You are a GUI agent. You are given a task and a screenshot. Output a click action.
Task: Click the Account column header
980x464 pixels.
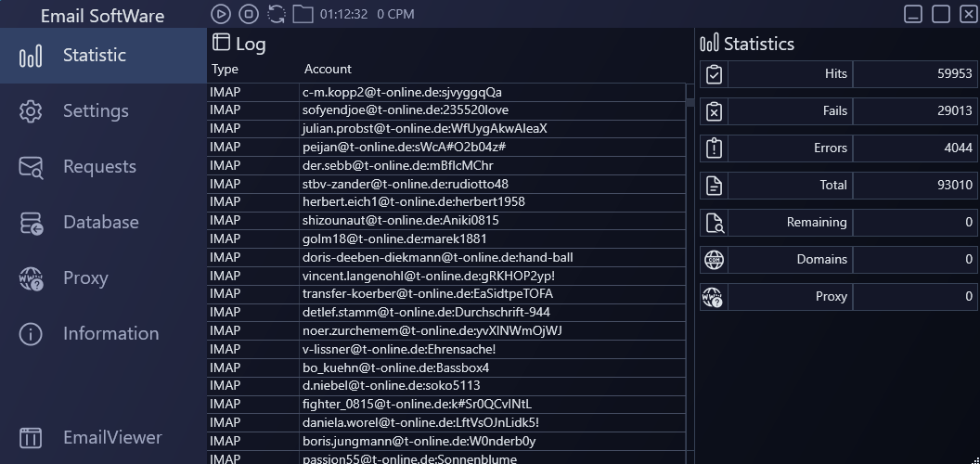pos(328,69)
